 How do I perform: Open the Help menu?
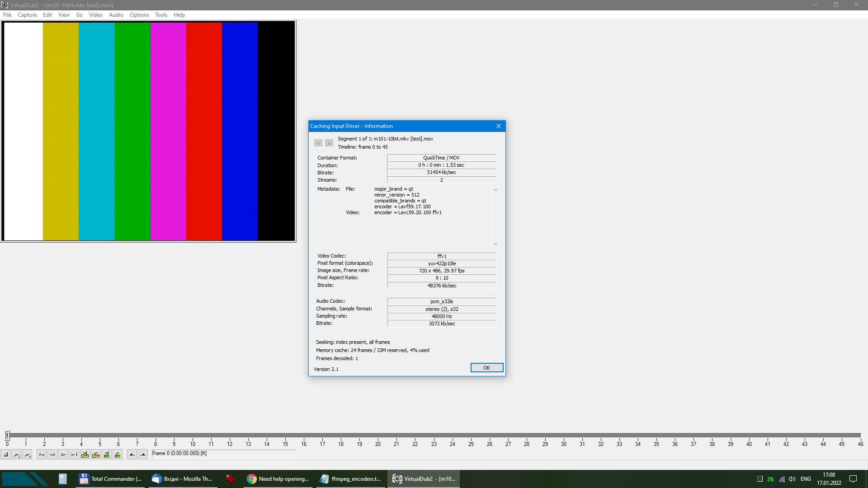[x=179, y=14]
